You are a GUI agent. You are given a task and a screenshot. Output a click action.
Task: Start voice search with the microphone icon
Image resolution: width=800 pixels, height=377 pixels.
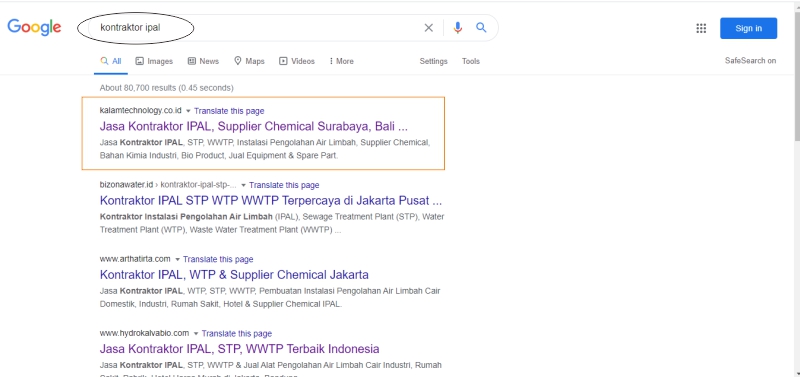tap(458, 28)
